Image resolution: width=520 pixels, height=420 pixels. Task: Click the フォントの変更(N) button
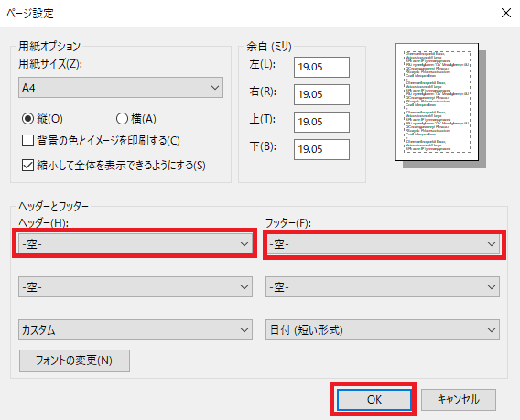(x=74, y=361)
